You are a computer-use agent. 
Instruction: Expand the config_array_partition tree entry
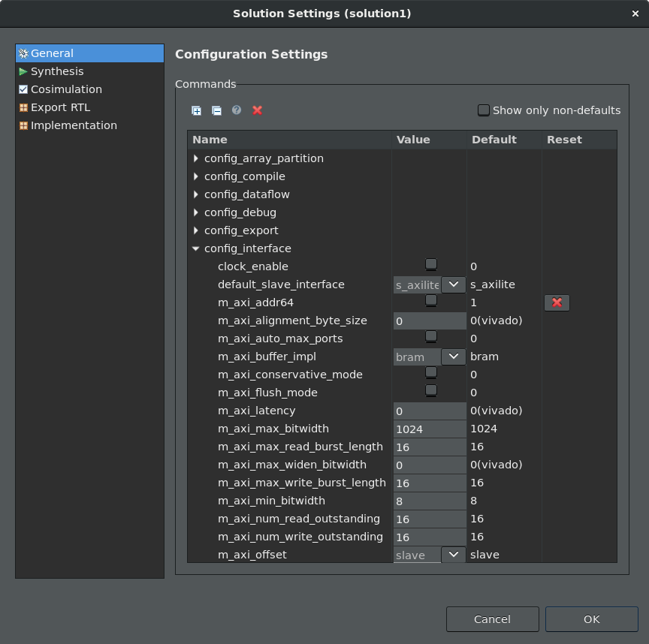coord(196,158)
